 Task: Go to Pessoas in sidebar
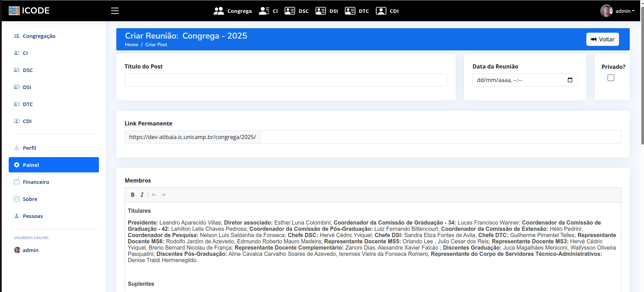(33, 216)
